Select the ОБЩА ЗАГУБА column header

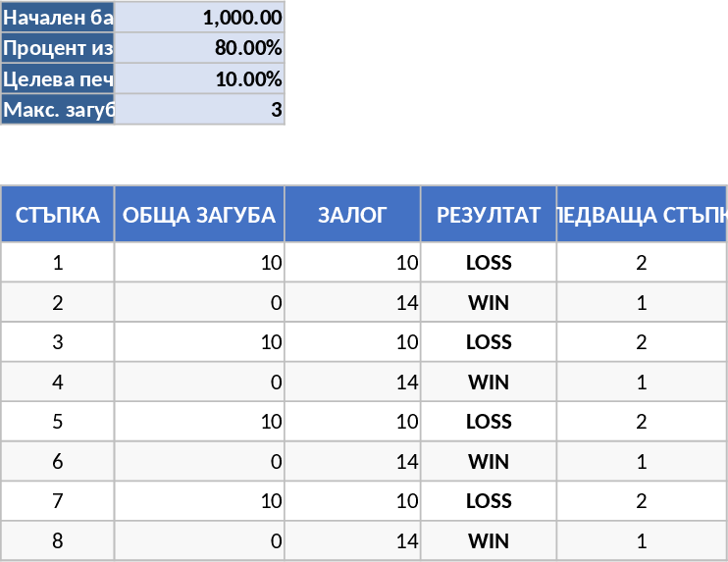click(199, 214)
